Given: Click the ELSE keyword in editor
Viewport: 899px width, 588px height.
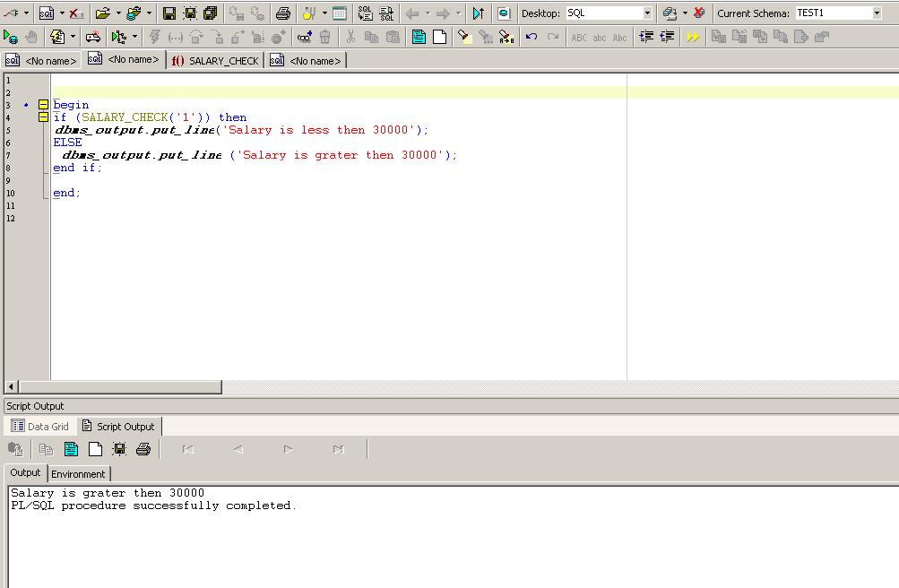Looking at the screenshot, I should (x=67, y=143).
